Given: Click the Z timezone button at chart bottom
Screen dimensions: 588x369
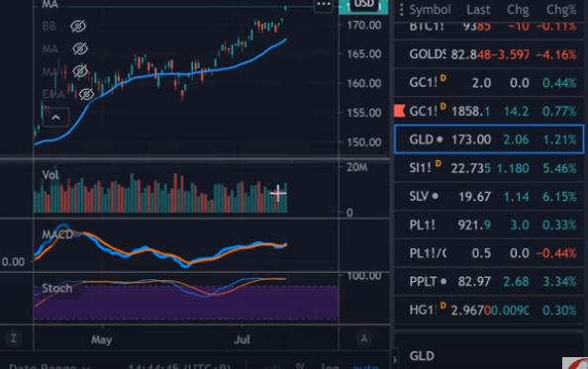Looking at the screenshot, I should 14,338.
